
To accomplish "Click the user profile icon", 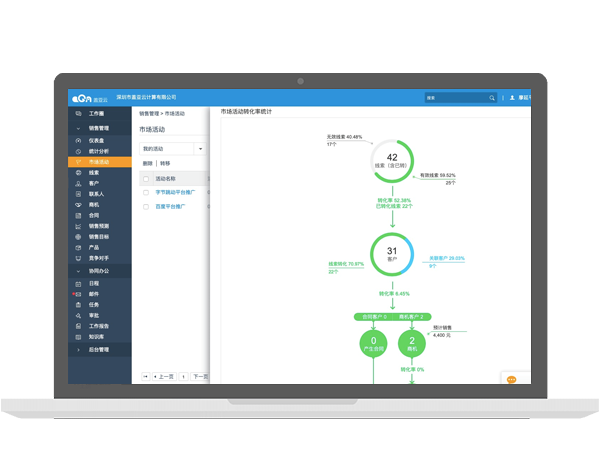I will point(512,98).
